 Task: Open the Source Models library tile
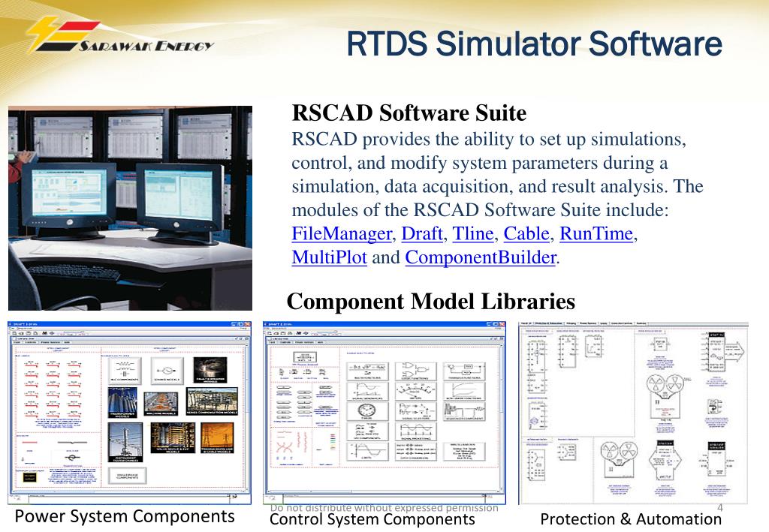point(167,370)
